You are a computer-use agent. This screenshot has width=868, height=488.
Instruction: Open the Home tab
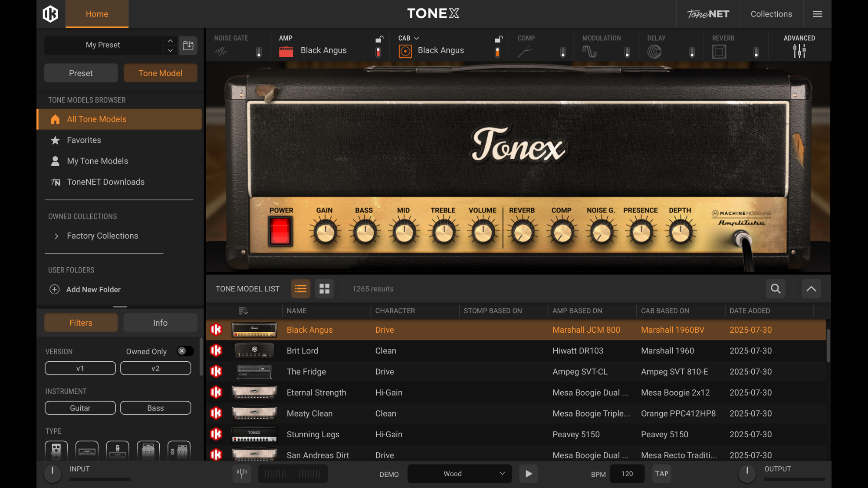97,14
